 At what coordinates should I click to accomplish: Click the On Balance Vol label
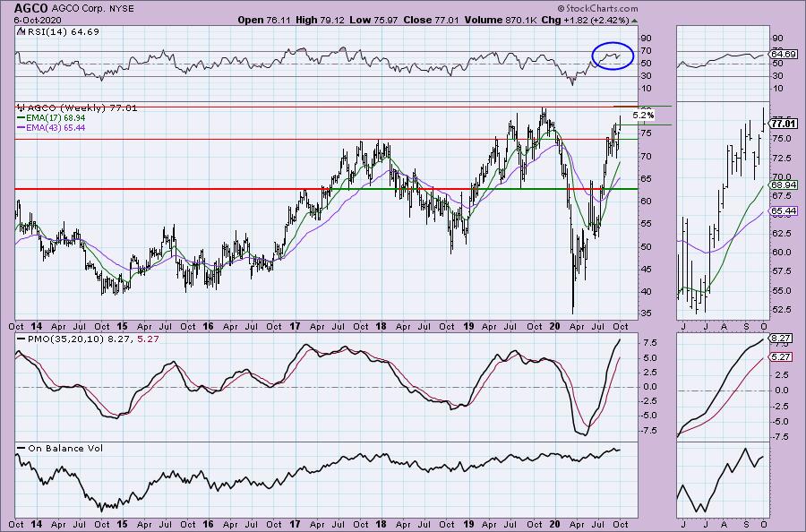(x=65, y=448)
